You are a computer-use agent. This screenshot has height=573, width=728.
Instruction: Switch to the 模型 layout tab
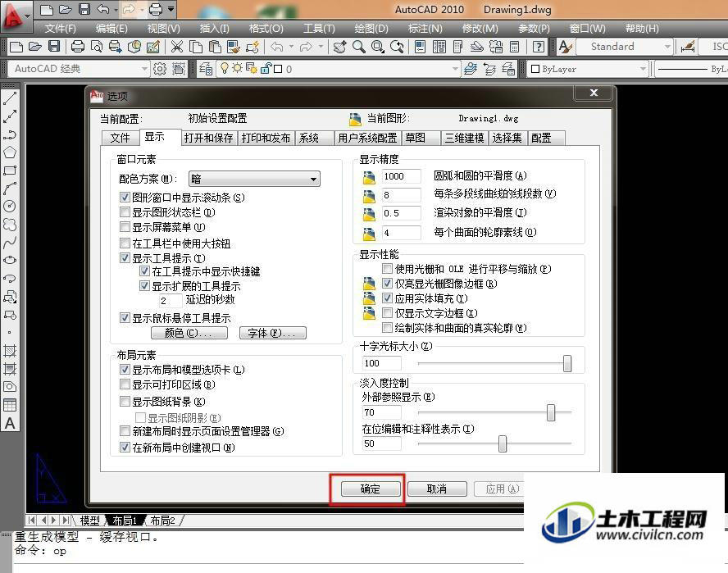(x=89, y=521)
